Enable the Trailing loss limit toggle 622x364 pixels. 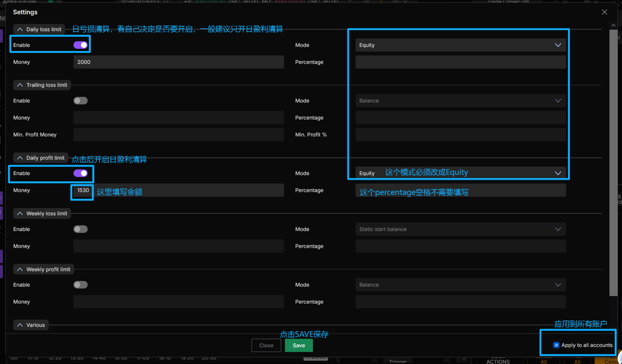tap(80, 101)
